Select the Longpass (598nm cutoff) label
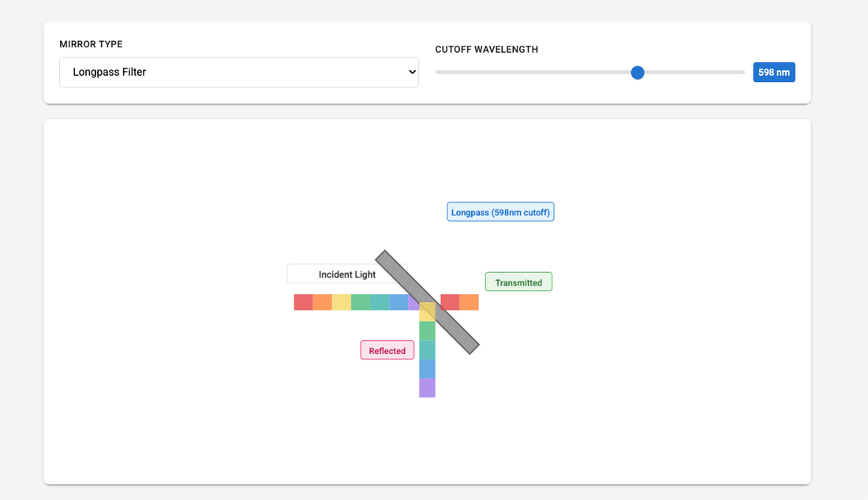Screen dimensions: 868x500 pyautogui.click(x=500, y=212)
